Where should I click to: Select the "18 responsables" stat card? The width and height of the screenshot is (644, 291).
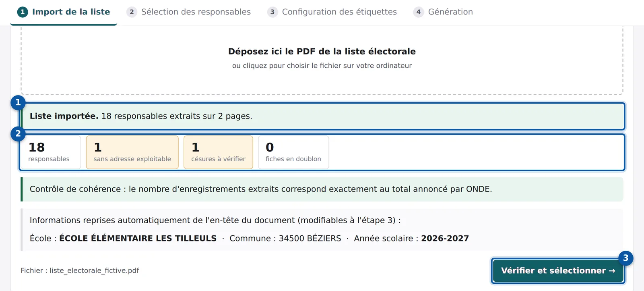pyautogui.click(x=50, y=152)
